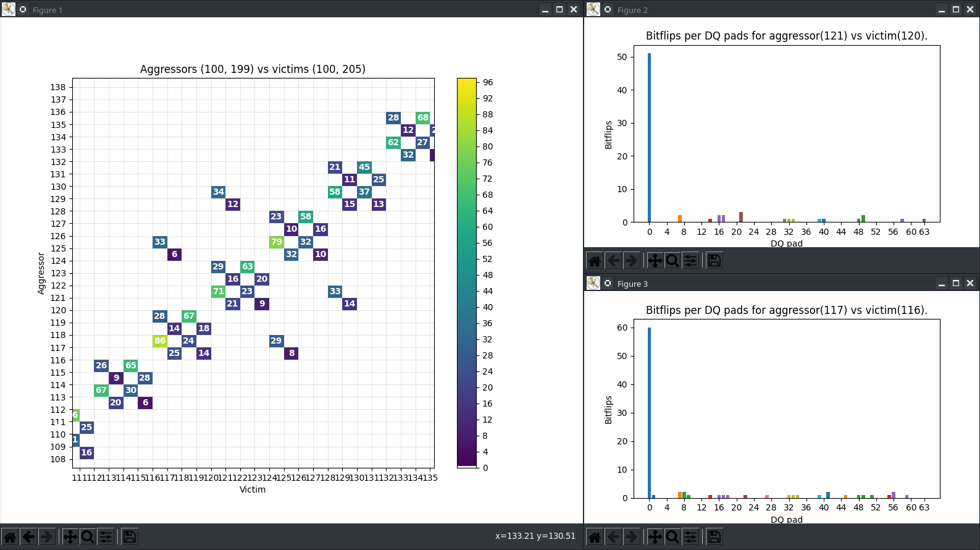This screenshot has height=550, width=980.
Task: Open Configure subplots in Figure 3 toolbar
Action: pyautogui.click(x=690, y=536)
